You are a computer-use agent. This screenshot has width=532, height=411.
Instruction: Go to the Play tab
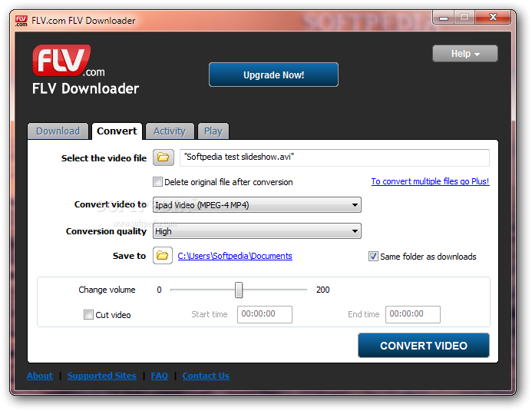click(x=213, y=131)
